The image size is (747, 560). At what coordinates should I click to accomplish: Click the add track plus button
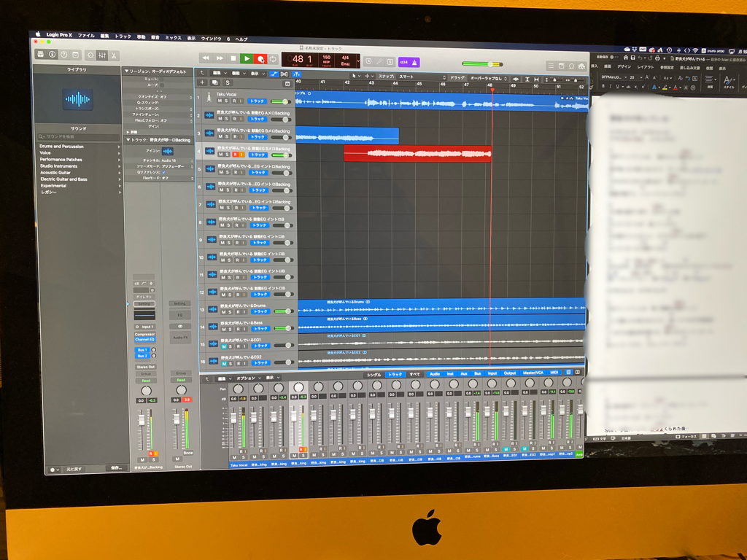click(x=202, y=82)
